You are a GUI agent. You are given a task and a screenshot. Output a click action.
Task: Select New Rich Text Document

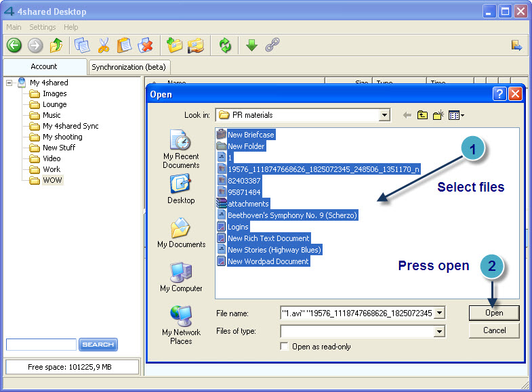pyautogui.click(x=264, y=238)
